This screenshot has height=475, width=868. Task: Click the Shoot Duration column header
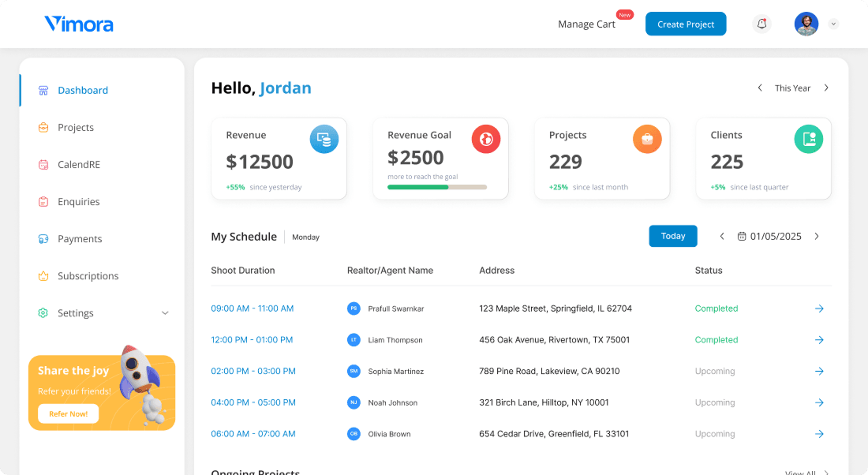click(242, 270)
